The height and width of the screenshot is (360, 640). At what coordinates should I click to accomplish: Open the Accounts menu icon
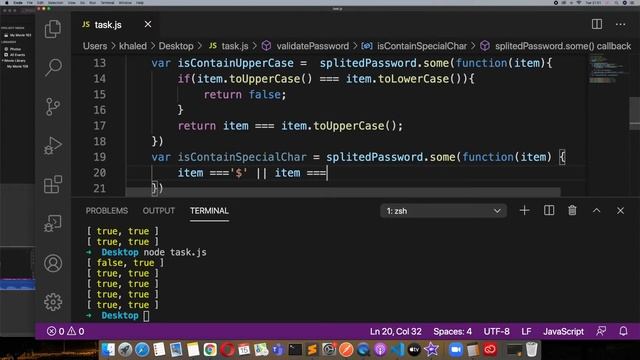tap(53, 263)
